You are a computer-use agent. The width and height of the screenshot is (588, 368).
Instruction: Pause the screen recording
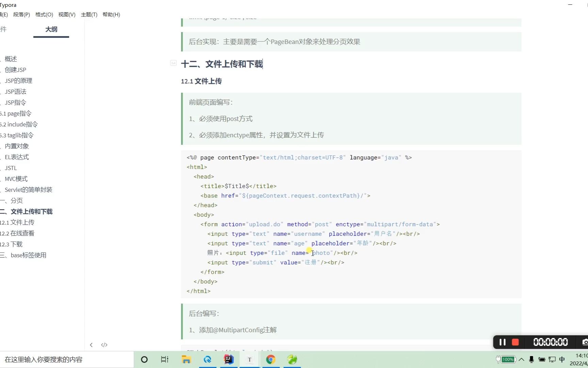503,342
